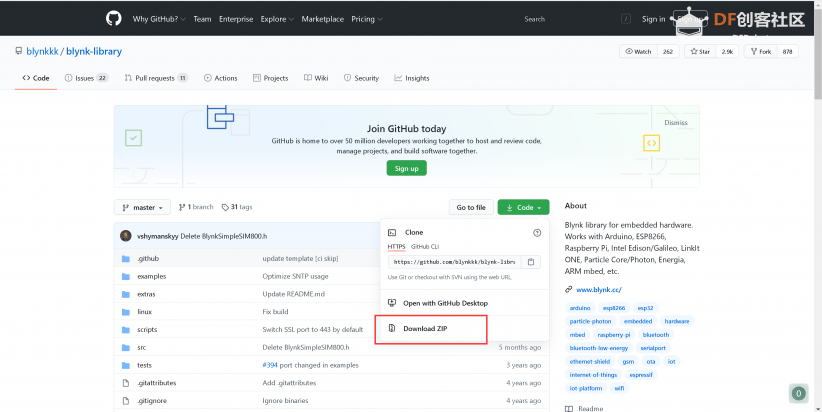Viewport: 822px width, 412px height.
Task: Click the arduino topic tag
Action: pyautogui.click(x=580, y=308)
